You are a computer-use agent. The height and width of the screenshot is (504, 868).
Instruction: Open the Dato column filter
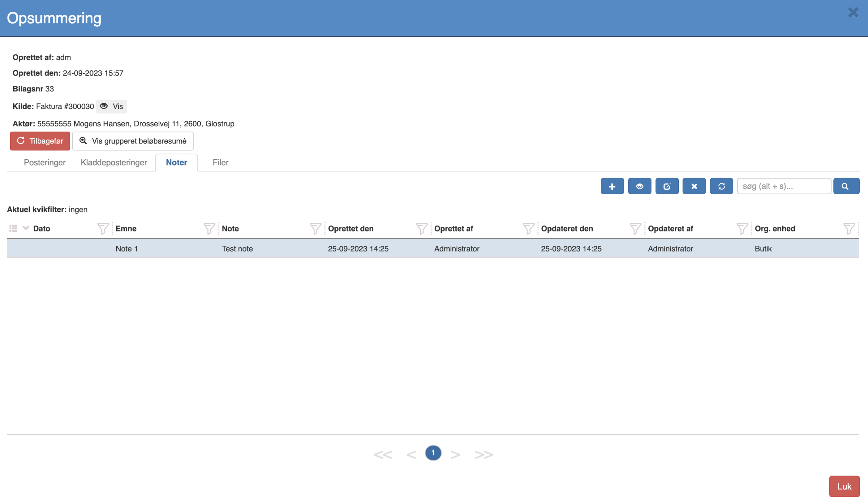(x=103, y=228)
